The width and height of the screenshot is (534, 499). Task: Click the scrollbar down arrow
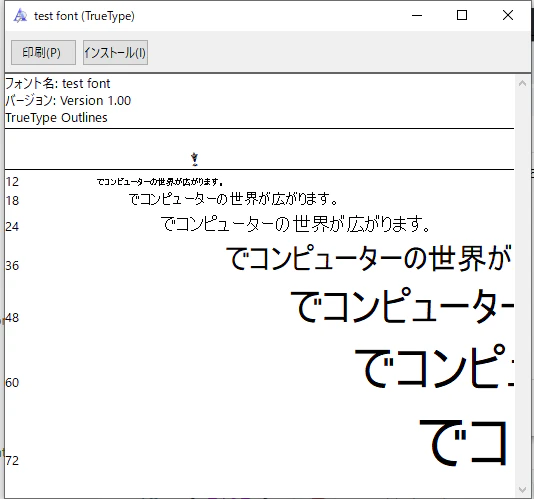pyautogui.click(x=522, y=489)
